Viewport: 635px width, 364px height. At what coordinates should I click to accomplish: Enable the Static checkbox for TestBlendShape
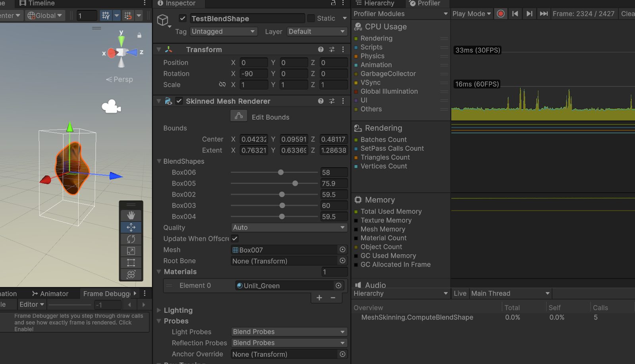pos(310,18)
